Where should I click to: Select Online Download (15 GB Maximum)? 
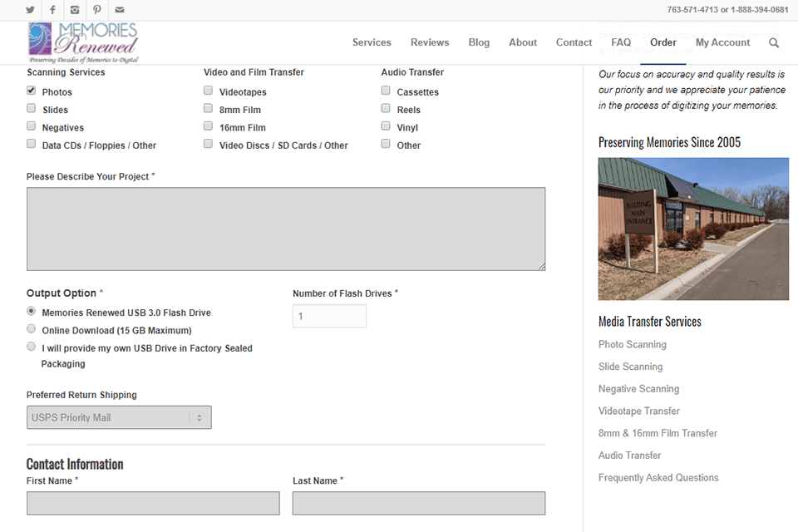[31, 329]
